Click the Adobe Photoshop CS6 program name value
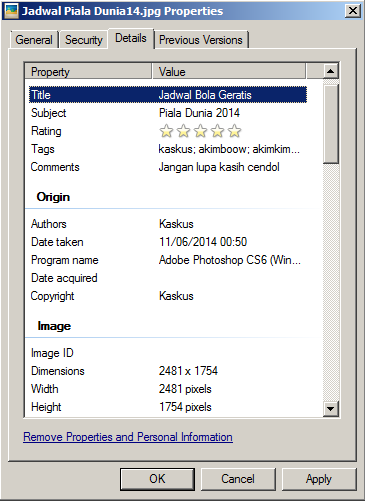Image resolution: width=365 pixels, height=501 pixels. click(230, 260)
